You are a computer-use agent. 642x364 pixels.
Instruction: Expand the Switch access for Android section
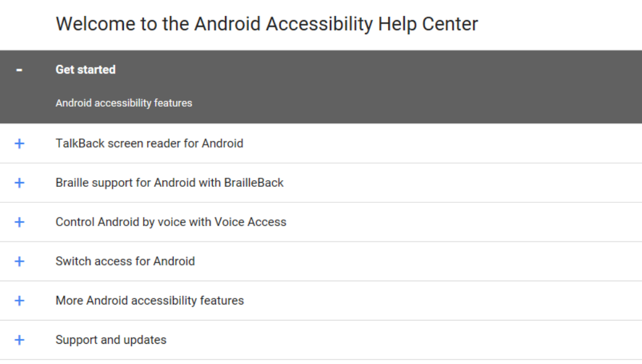point(125,261)
